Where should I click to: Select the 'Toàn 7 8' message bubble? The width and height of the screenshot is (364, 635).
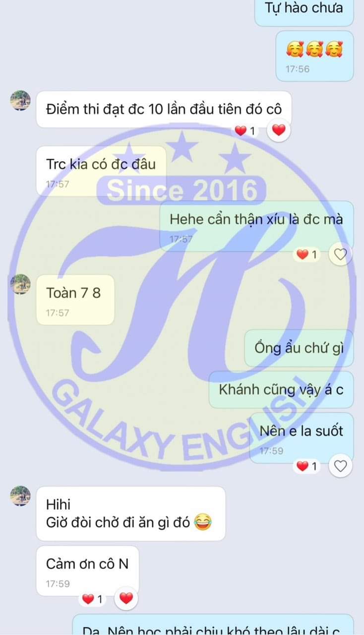(75, 300)
